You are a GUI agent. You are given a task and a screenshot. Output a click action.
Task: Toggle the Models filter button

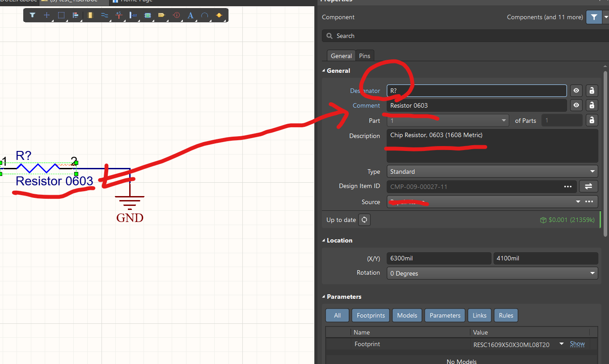[407, 315]
